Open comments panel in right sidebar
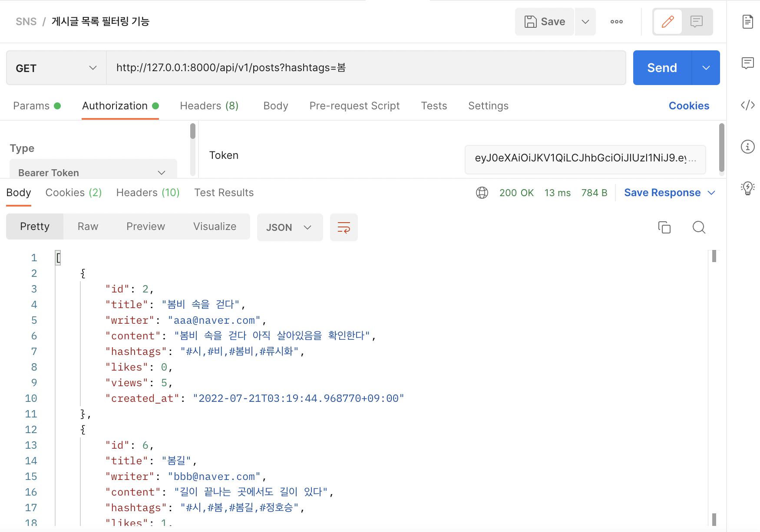 coord(747,63)
